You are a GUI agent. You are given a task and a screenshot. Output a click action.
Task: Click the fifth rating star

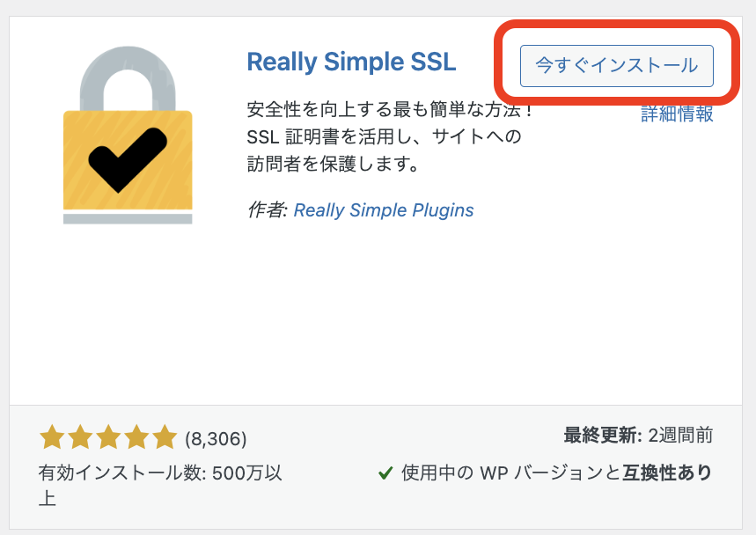[x=165, y=437]
